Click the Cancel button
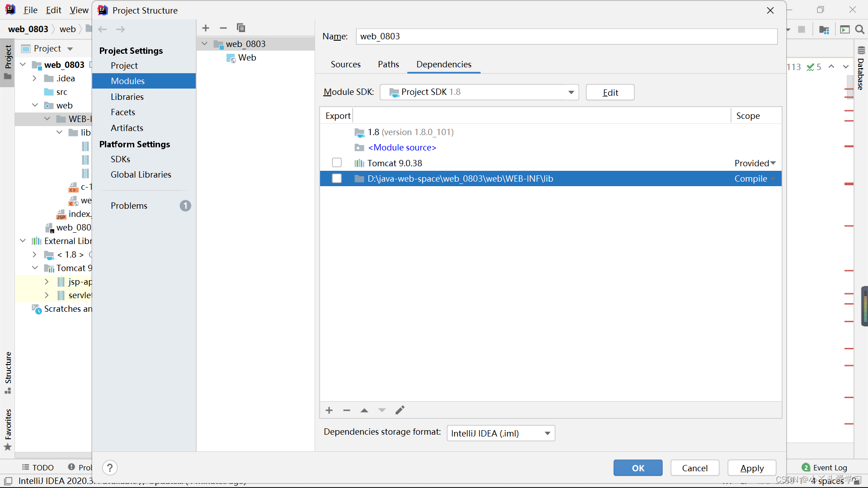Image resolution: width=868 pixels, height=488 pixels. point(695,468)
